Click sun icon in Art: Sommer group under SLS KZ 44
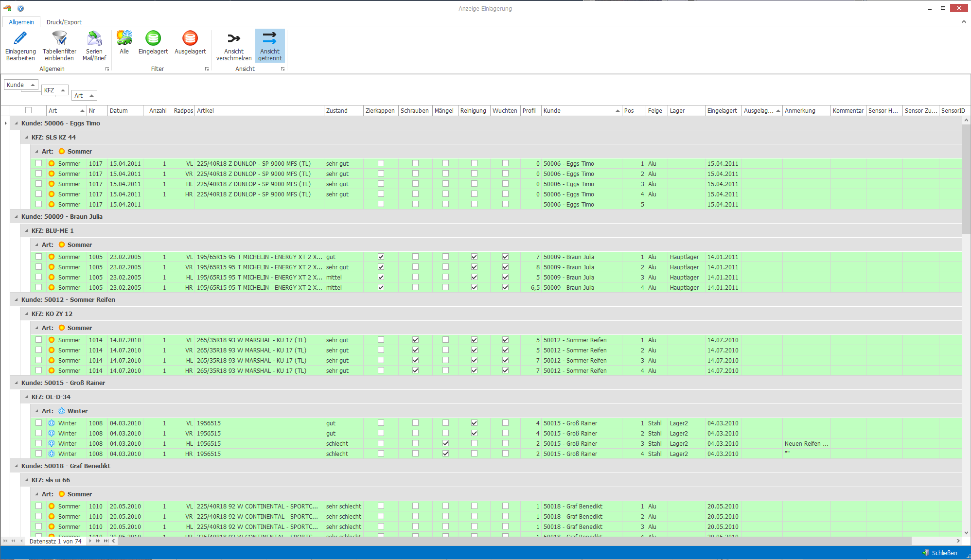Image resolution: width=971 pixels, height=560 pixels. tap(62, 152)
